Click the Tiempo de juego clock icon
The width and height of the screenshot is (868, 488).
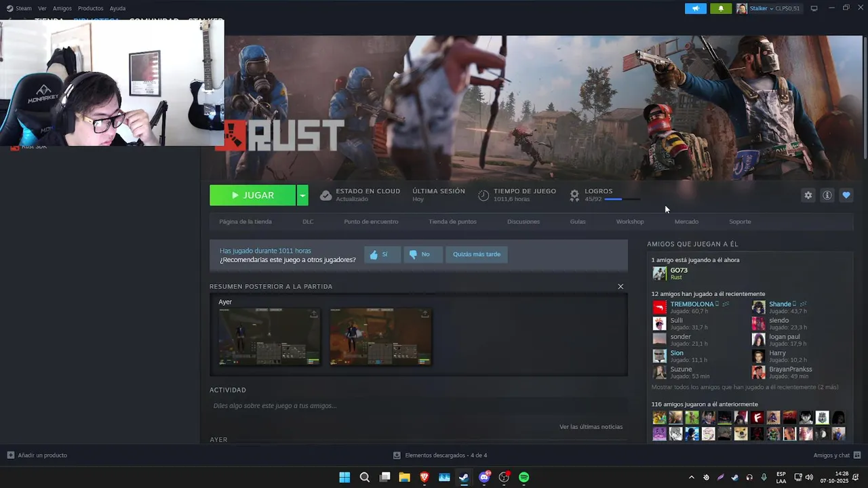(x=484, y=195)
